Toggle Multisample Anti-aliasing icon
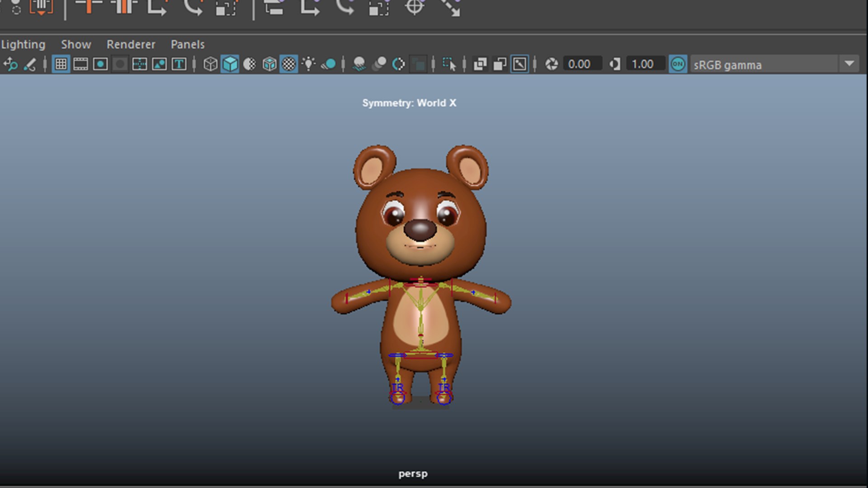868x488 pixels. point(399,64)
